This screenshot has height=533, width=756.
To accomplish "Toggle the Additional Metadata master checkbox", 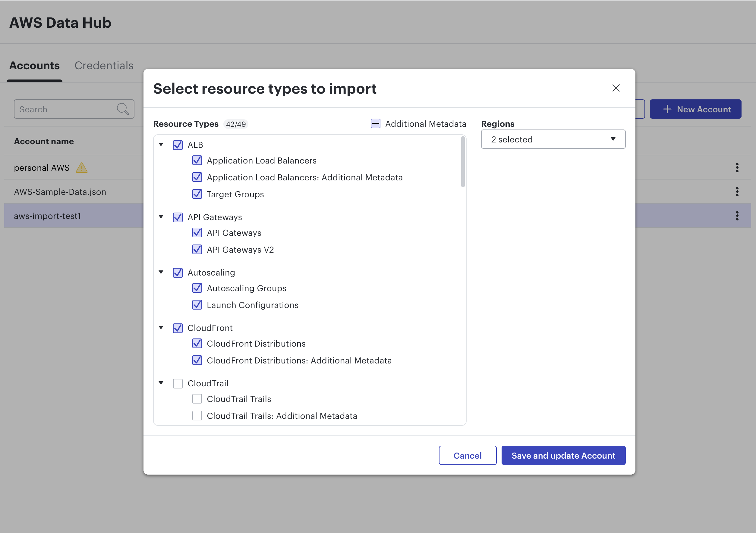I will [x=375, y=124].
